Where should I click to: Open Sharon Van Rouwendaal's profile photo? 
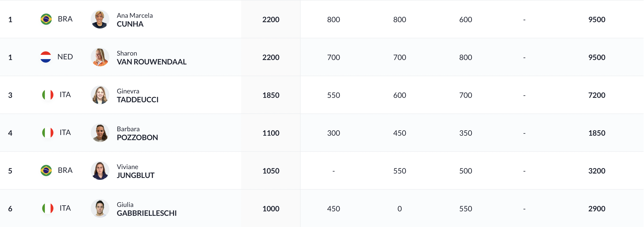point(100,57)
